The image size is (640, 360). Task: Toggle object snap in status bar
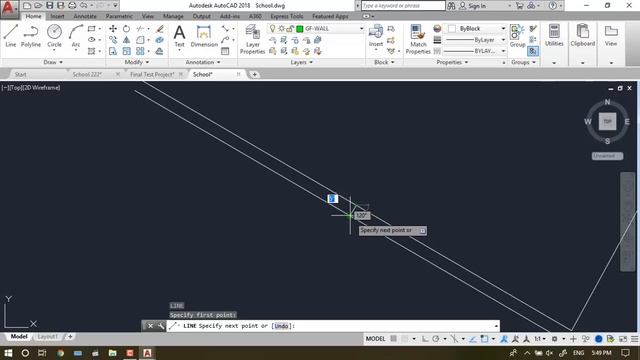point(484,339)
